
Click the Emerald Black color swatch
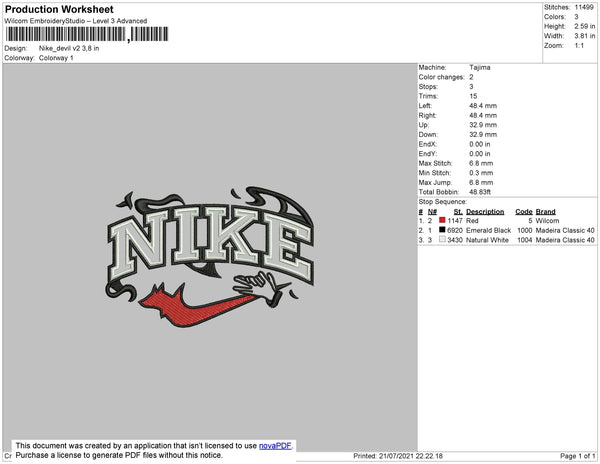442,230
